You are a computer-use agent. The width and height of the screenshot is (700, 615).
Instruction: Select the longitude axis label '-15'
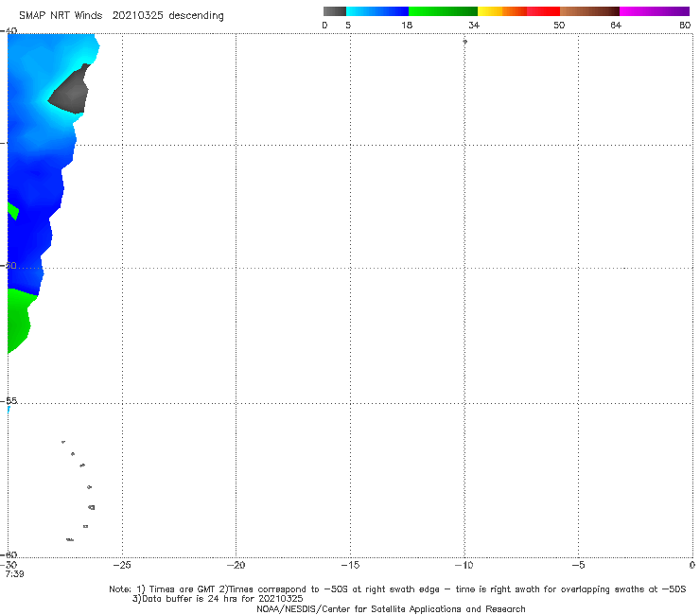(350, 565)
